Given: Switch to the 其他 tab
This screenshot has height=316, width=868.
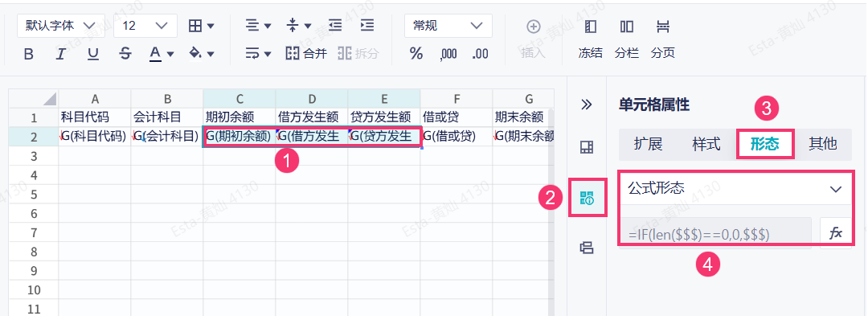Looking at the screenshot, I should coord(823,144).
